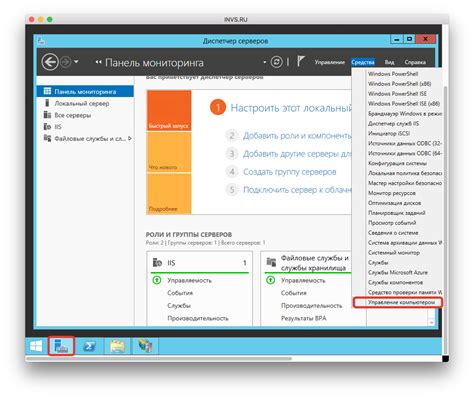Click the back navigation arrow
Screen dimensions: 474x398
(x=50, y=62)
